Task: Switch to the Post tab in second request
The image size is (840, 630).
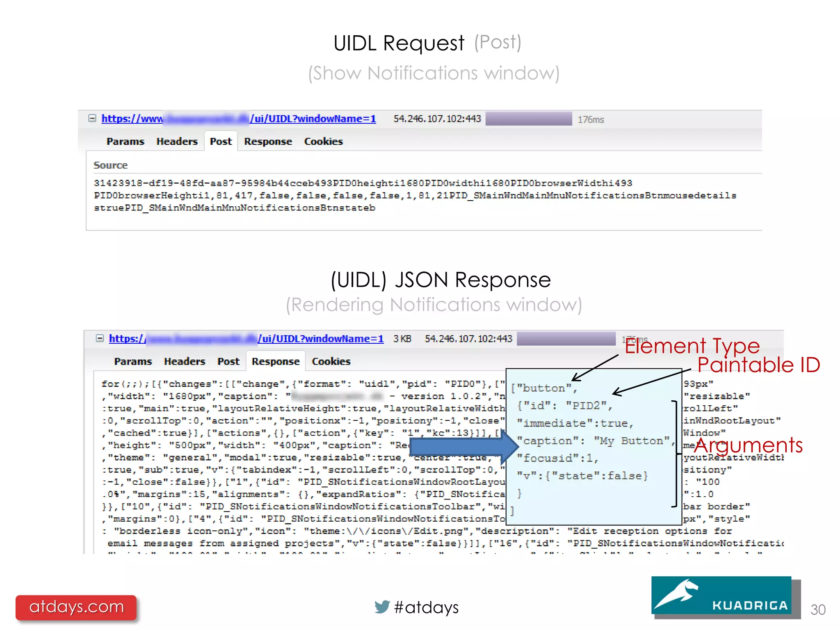Action: click(x=228, y=362)
